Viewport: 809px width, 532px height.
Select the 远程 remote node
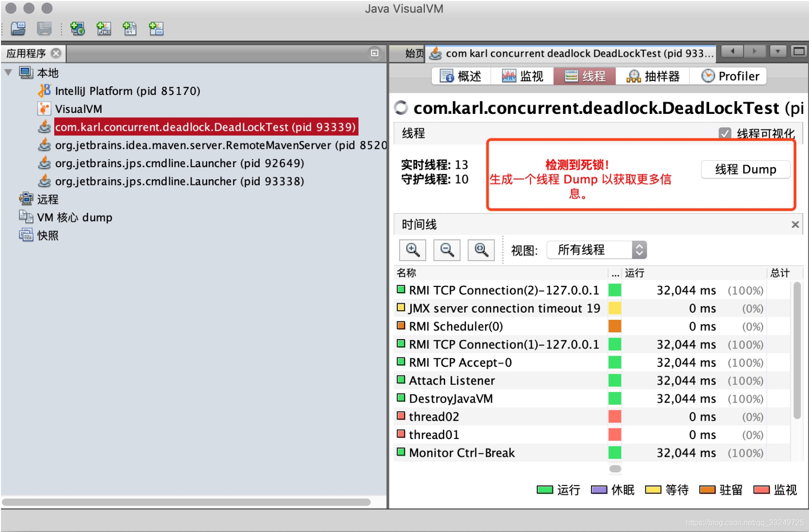point(39,199)
